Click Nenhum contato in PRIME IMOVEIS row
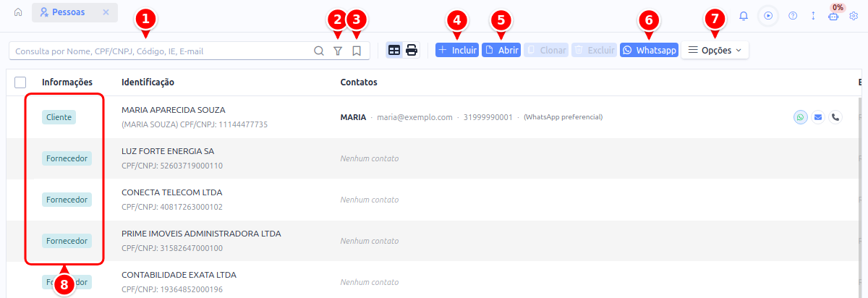 coord(370,241)
